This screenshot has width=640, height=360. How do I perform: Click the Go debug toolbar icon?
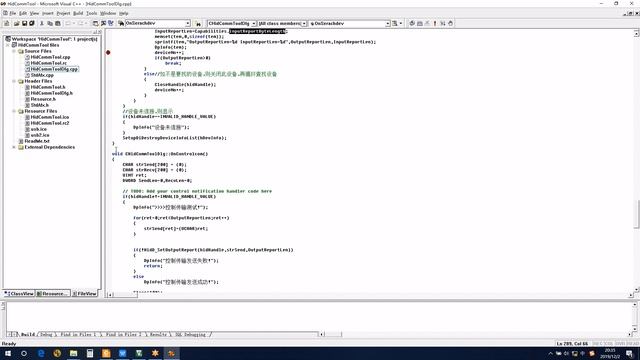click(x=442, y=24)
